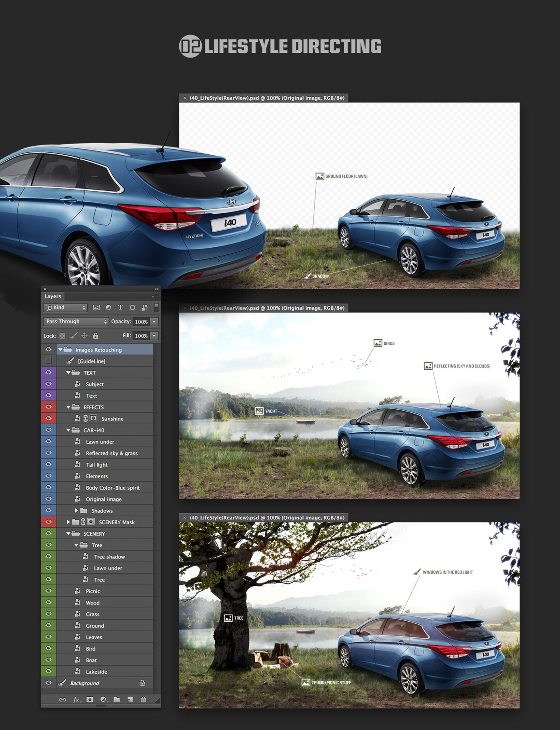Image resolution: width=560 pixels, height=730 pixels.
Task: Click the Fill 100% value field
Action: click(141, 336)
